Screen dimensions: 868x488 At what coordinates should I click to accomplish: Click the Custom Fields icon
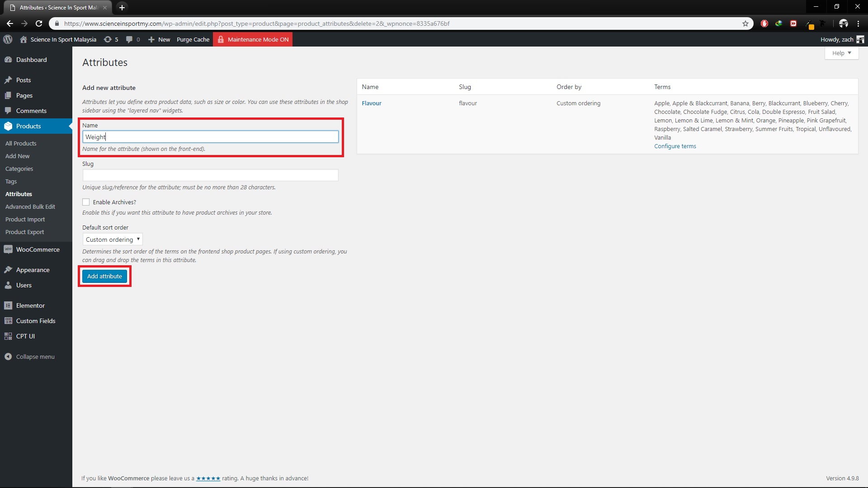tap(8, 321)
